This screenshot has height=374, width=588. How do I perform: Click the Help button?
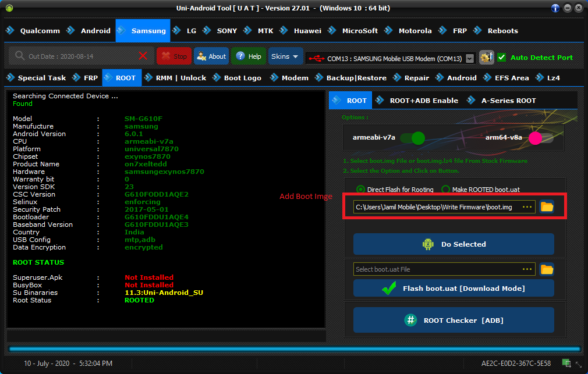tap(249, 56)
